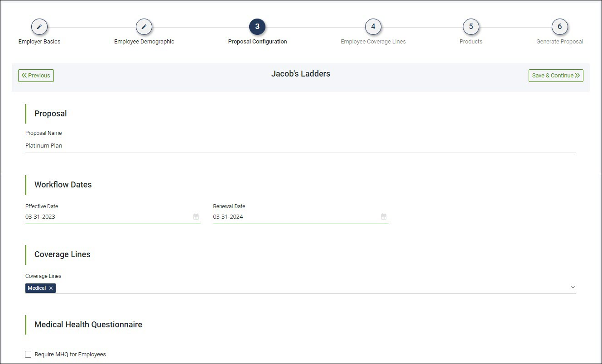Click the Effective Date input field
Image resolution: width=602 pixels, height=364 pixels.
(x=91, y=216)
